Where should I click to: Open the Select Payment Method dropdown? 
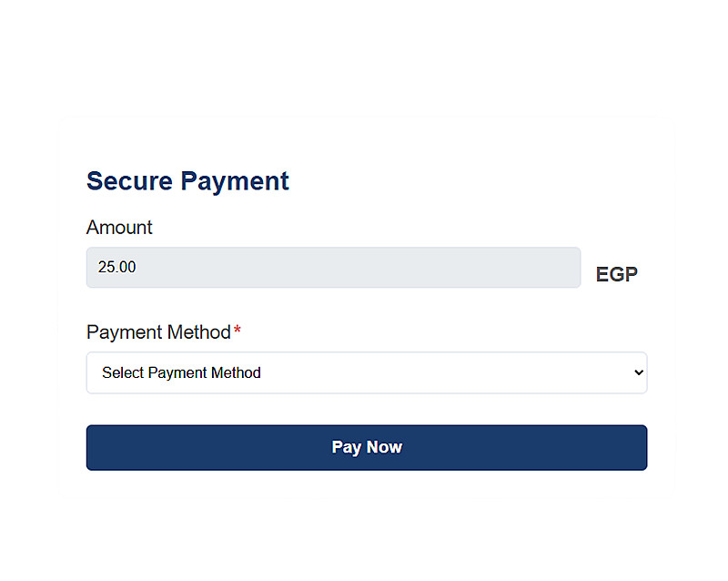[x=366, y=372]
